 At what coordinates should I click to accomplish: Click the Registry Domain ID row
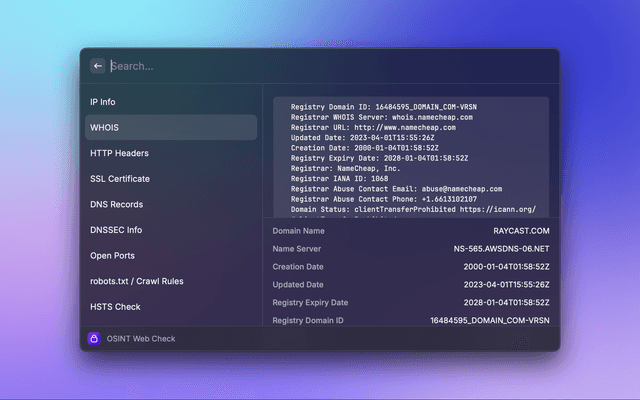tap(411, 320)
